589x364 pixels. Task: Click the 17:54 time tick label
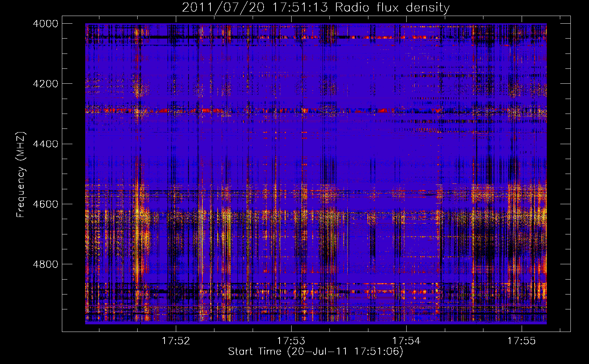tap(406, 341)
